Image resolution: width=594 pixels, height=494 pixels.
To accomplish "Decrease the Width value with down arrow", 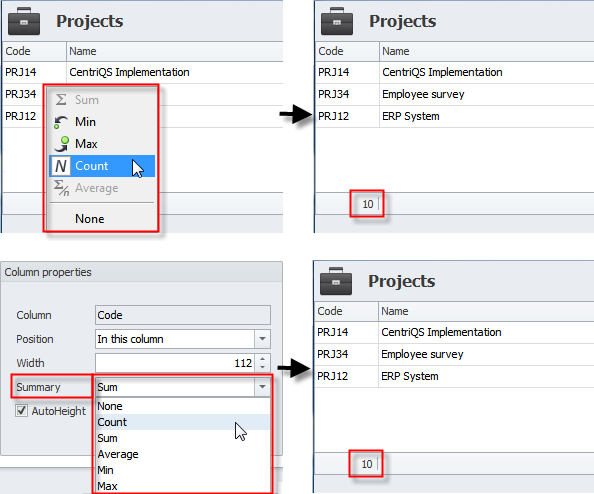I will click(263, 367).
